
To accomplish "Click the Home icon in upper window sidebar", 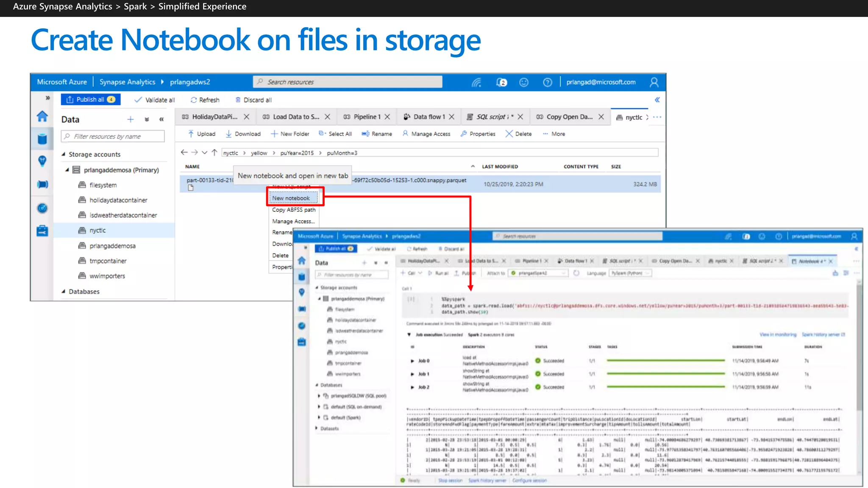I will coord(42,116).
